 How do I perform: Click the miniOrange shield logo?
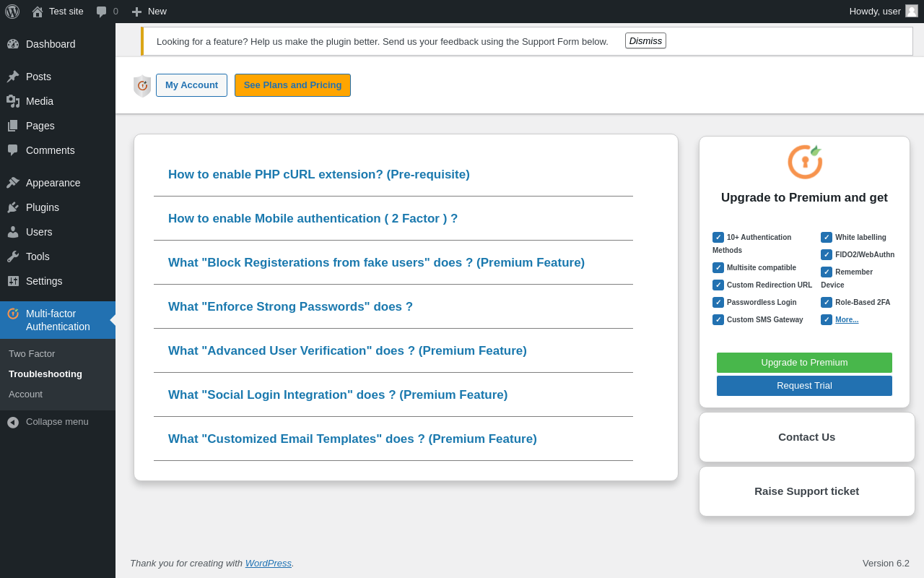(x=142, y=86)
